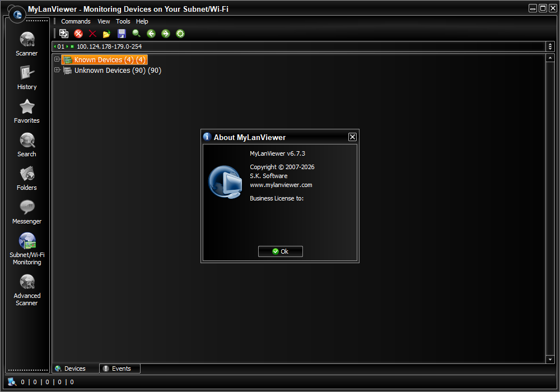Click the green square indicator before subnet range
The height and width of the screenshot is (392, 560).
pyautogui.click(x=72, y=46)
